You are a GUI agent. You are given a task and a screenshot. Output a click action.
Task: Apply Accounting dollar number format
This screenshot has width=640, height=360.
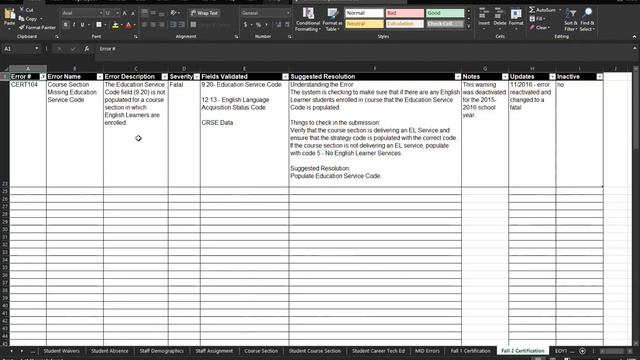(x=245, y=25)
